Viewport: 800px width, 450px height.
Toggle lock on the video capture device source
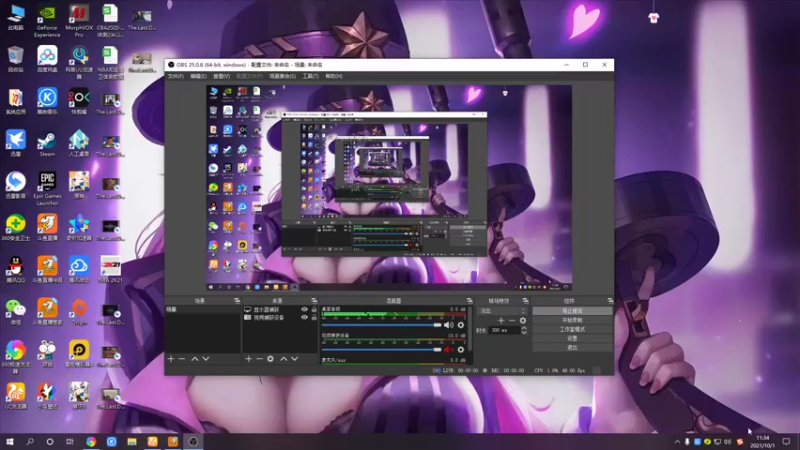(x=314, y=317)
